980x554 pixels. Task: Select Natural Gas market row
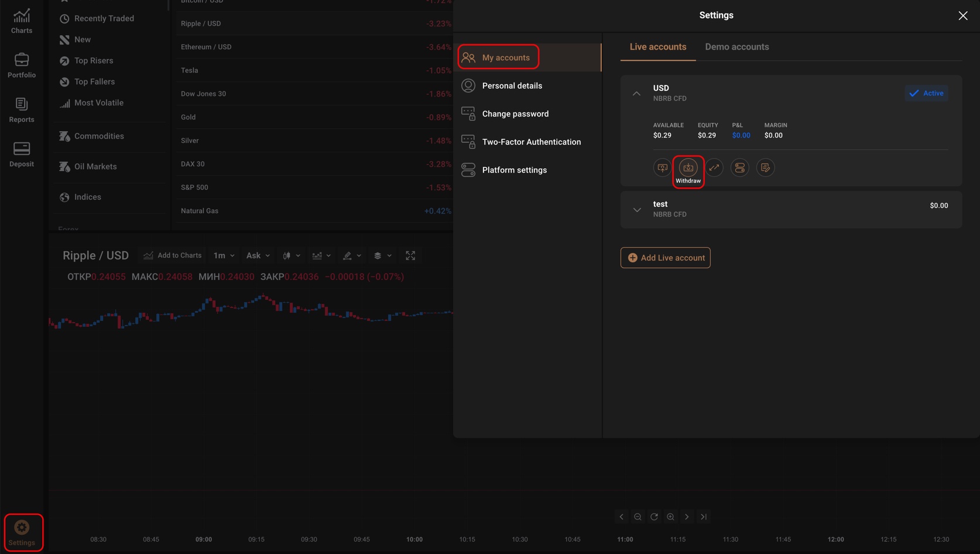tap(315, 211)
